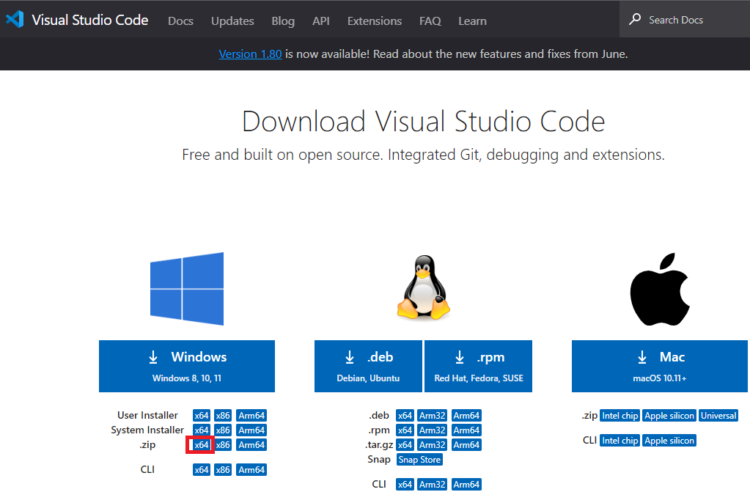Viewport: 750px width, 492px height.
Task: Open the Learn page
Action: tap(473, 21)
